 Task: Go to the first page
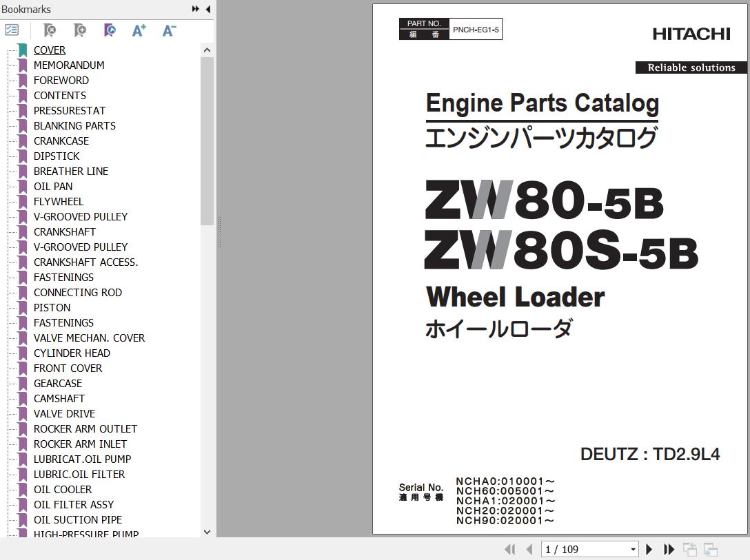510,550
